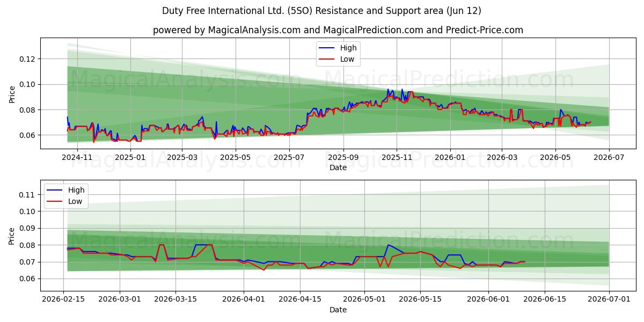Click 'High' in the bottom chart legend
The image size is (644, 322).
point(76,190)
